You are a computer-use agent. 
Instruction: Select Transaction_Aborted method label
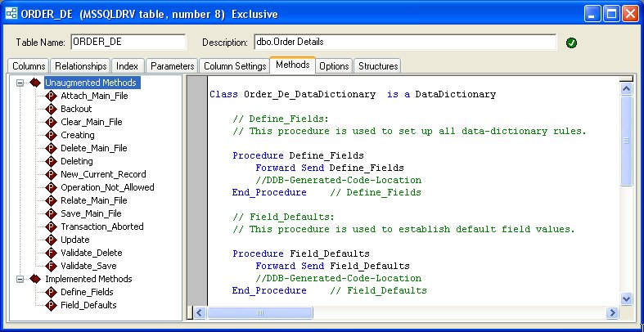coord(102,227)
